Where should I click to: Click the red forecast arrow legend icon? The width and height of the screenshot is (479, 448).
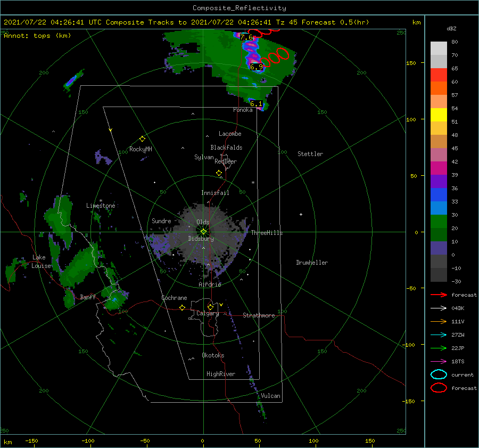point(439,295)
